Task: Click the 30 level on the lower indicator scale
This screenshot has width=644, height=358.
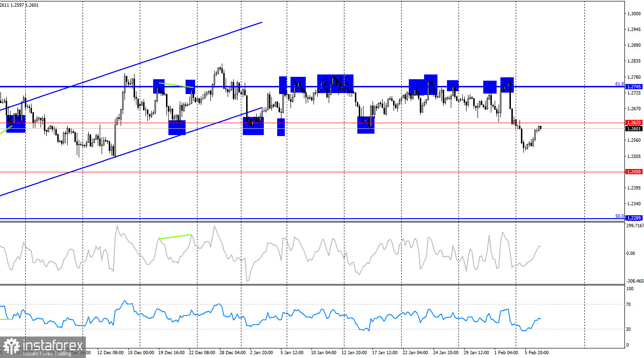Action: [x=629, y=329]
